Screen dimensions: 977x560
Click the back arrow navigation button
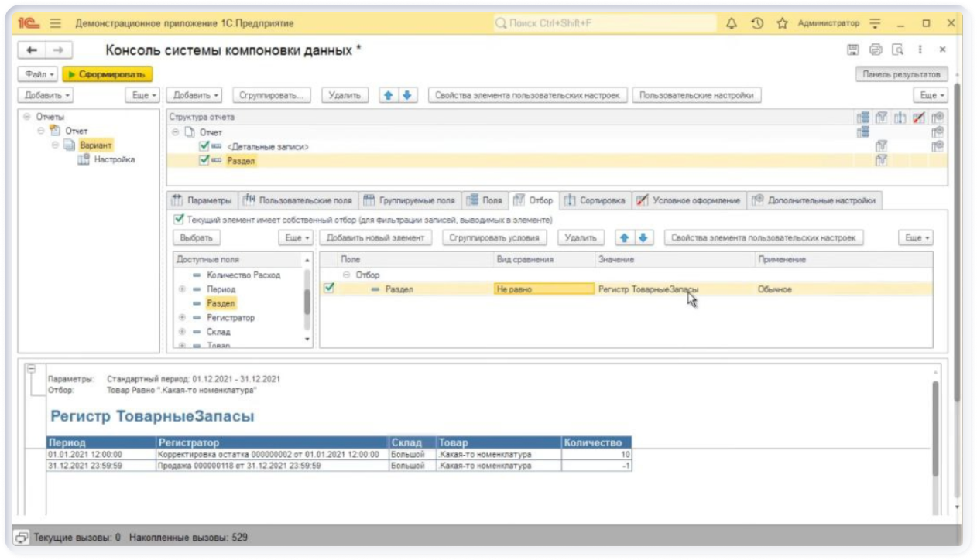pos(32,50)
